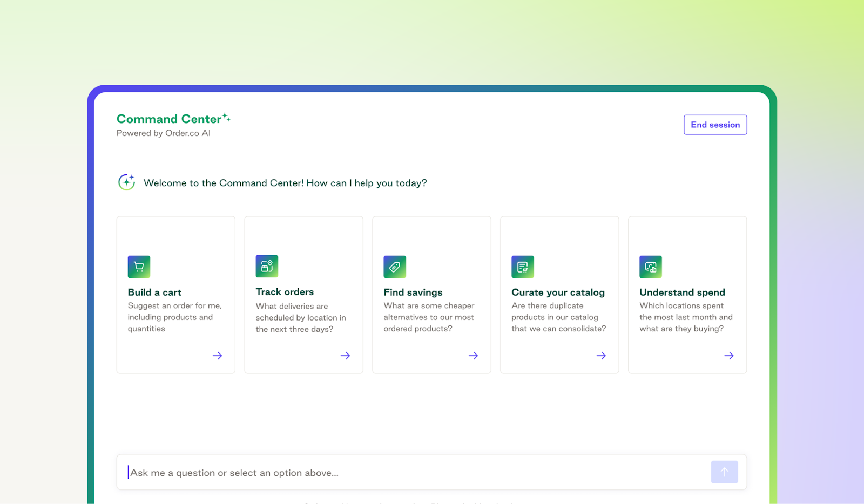The height and width of the screenshot is (504, 864).
Task: Open Curate your catalog via its arrow
Action: point(601,356)
